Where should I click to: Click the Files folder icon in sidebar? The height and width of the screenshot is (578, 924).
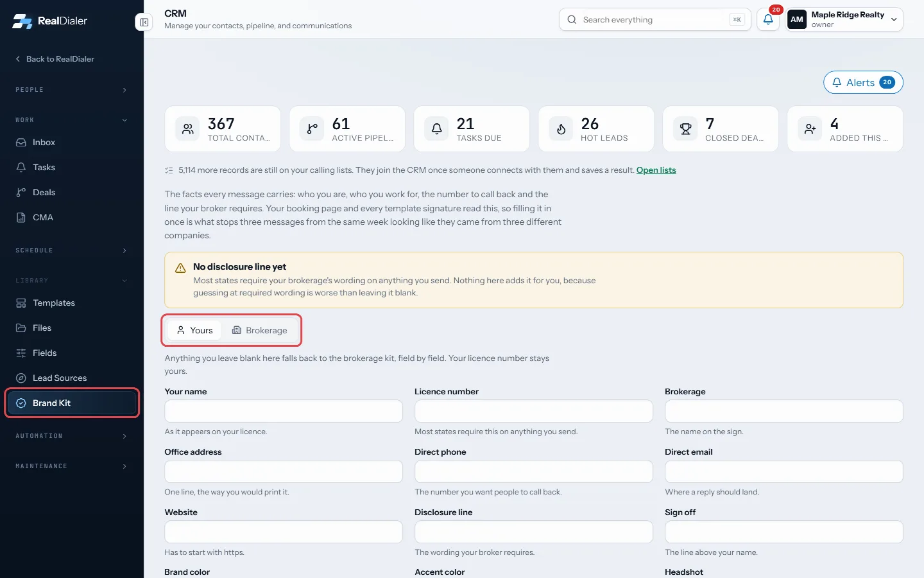point(21,328)
